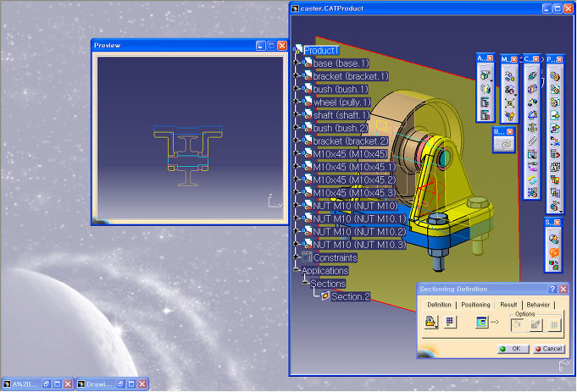This screenshot has height=392, width=577.
Task: Select the Coincidence Constraint icon
Action: 532,75
